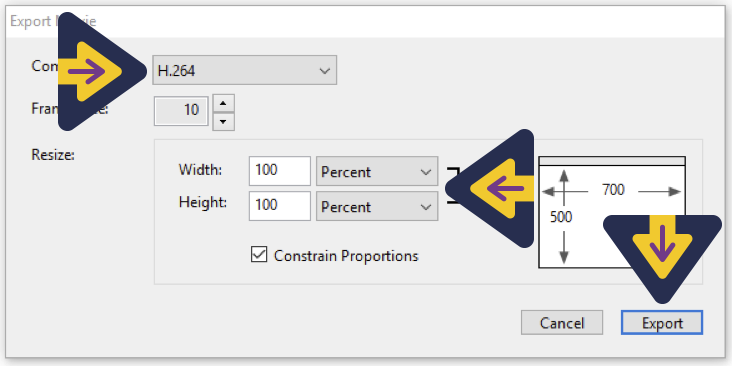Open the H.264 compression dropdown
The height and width of the screenshot is (366, 732).
tap(244, 70)
